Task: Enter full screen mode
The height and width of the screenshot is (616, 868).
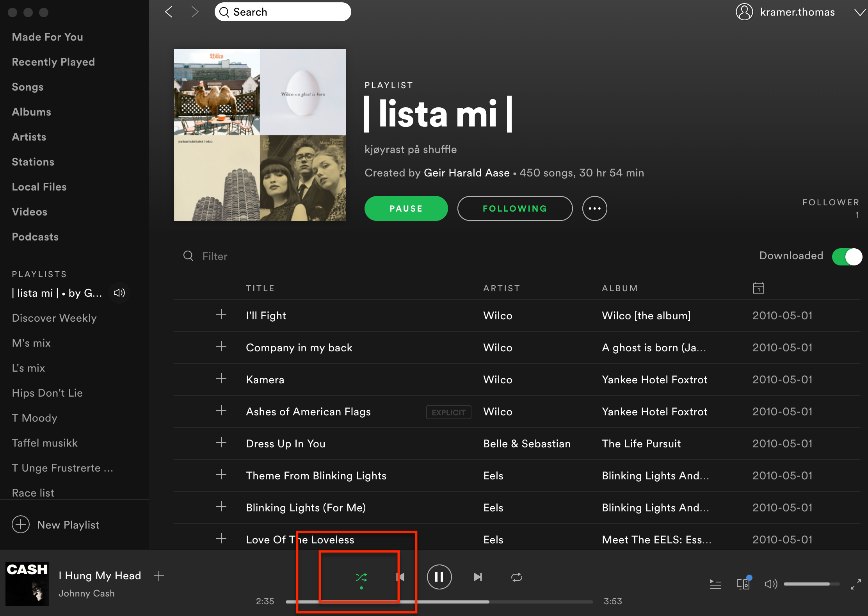Action: click(x=856, y=584)
